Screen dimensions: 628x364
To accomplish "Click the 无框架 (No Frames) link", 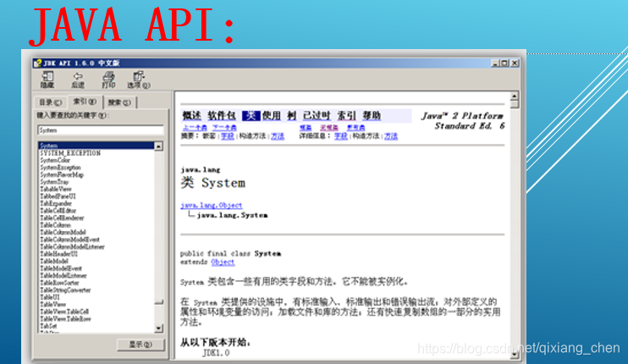I will click(x=329, y=128).
